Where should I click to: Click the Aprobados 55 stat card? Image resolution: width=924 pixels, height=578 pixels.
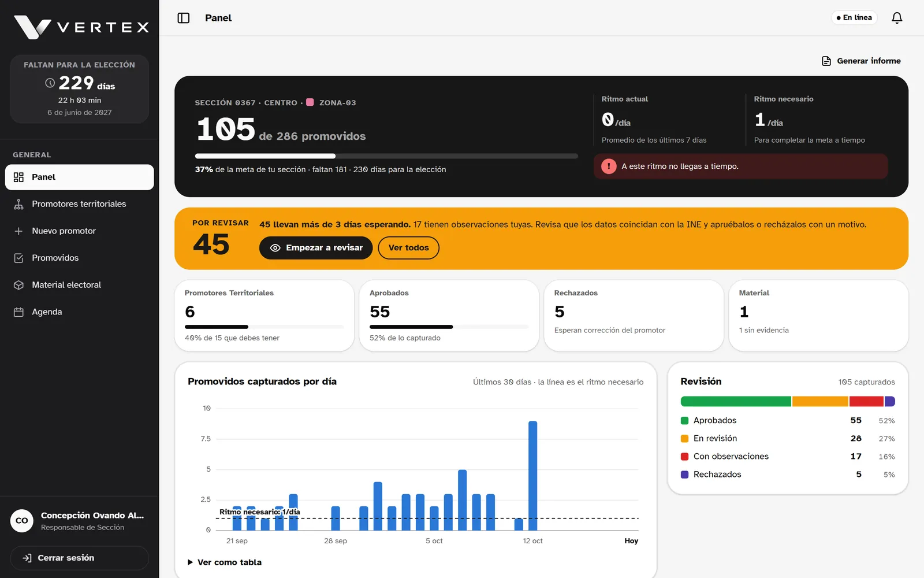449,316
